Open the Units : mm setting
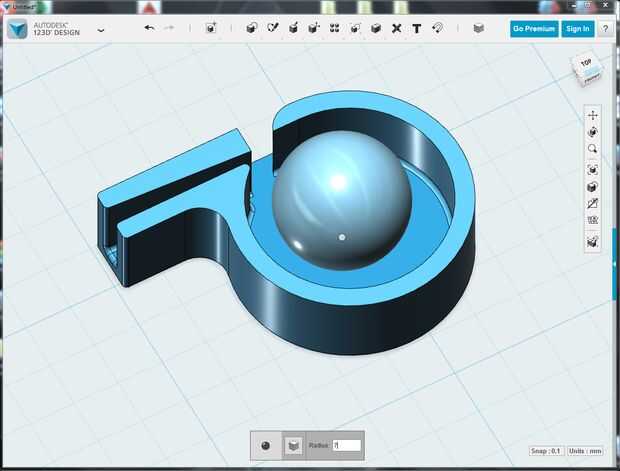This screenshot has width=620, height=471. tap(585, 451)
